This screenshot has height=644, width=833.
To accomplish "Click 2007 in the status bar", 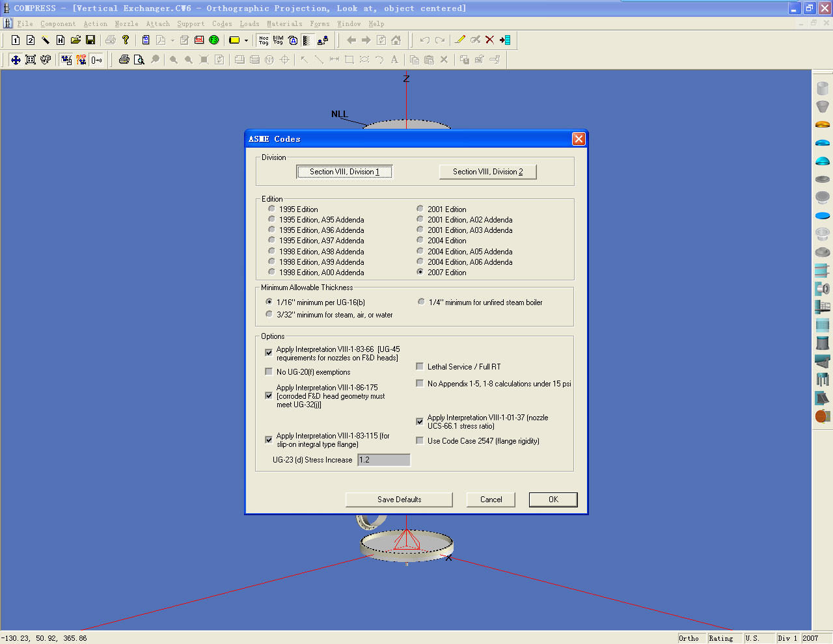I will click(x=815, y=638).
